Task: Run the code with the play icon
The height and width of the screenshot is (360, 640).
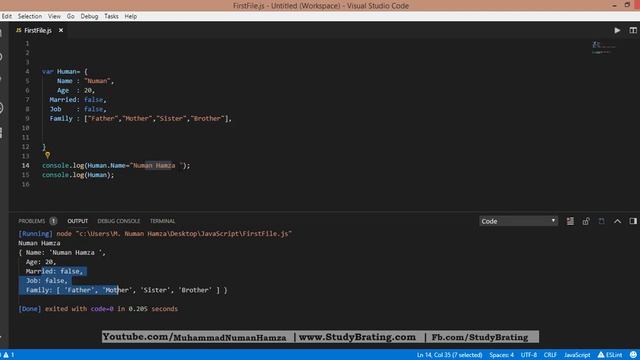Action: point(617,30)
